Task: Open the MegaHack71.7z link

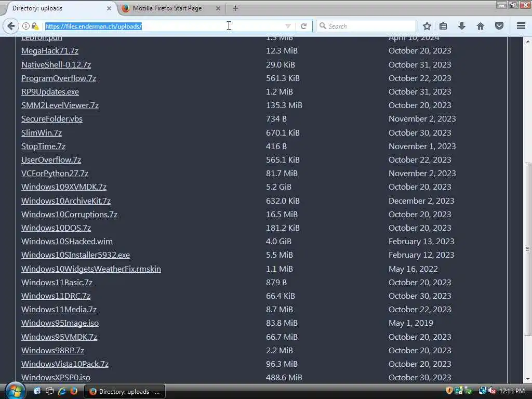Action: click(x=50, y=51)
